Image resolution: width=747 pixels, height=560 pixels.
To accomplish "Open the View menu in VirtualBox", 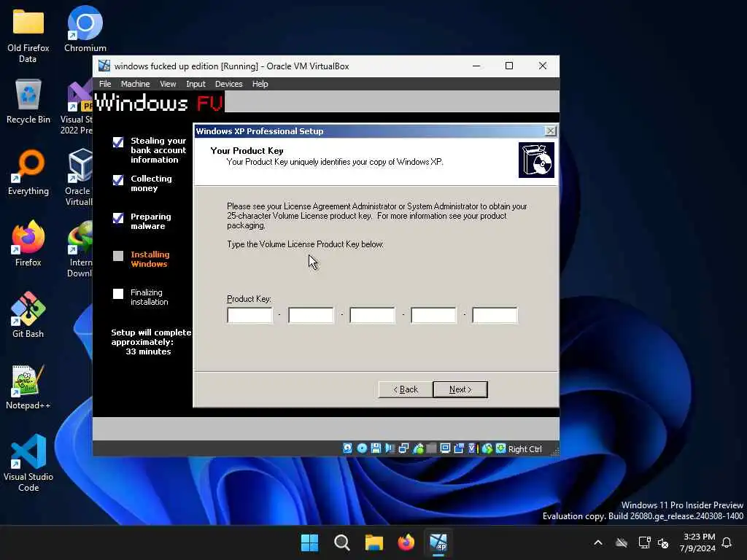I will 168,84.
